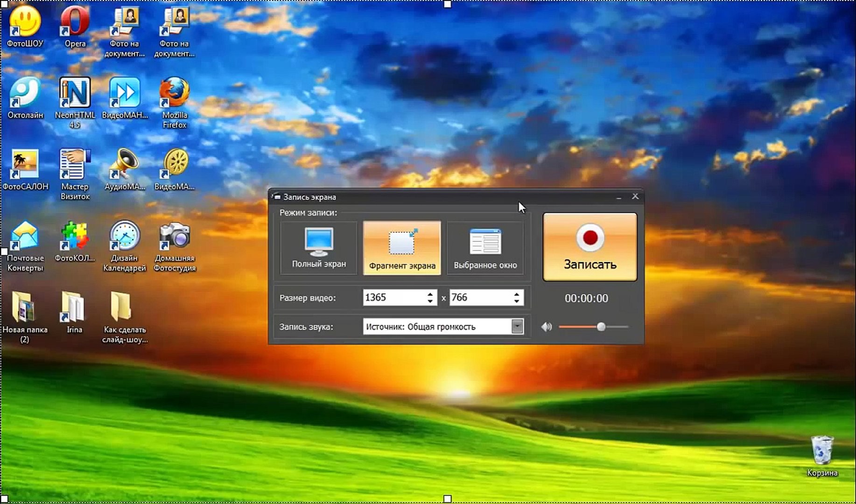Launch Opera browser shortcut
The image size is (856, 504).
75,27
